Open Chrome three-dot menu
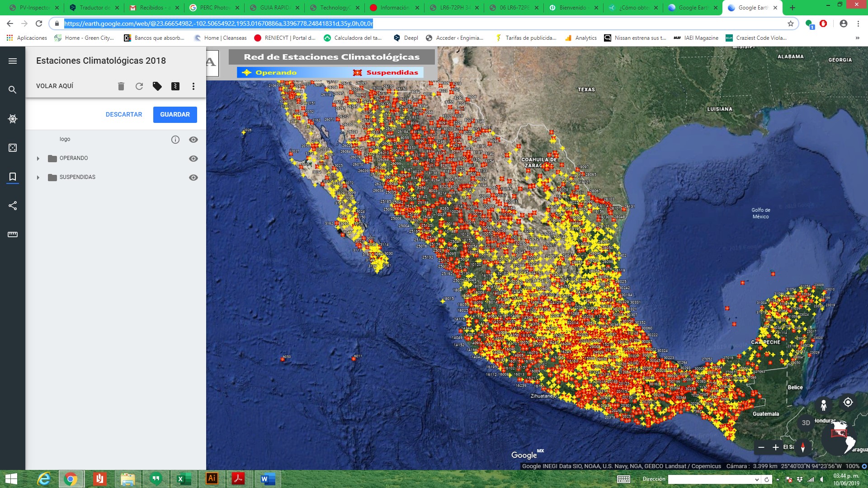 click(x=858, y=23)
